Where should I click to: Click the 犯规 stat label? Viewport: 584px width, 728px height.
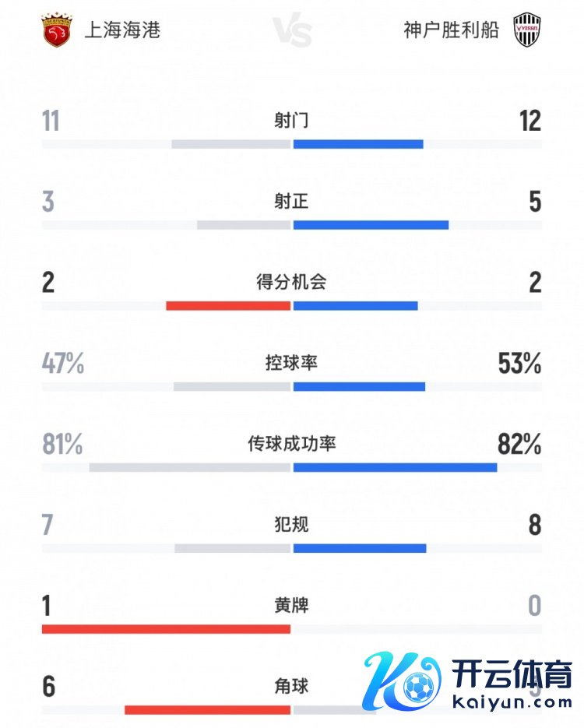292,525
